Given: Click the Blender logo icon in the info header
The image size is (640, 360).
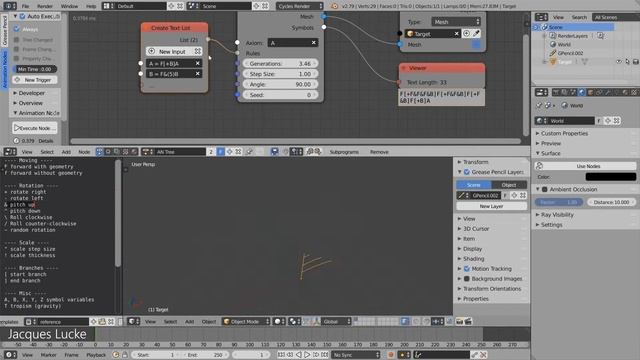Looking at the screenshot, I should coord(334,6).
